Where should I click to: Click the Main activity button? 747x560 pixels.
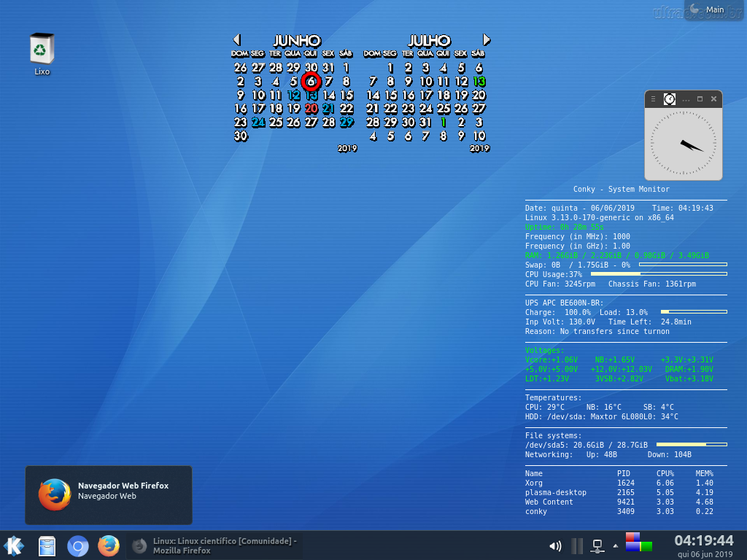tap(713, 9)
